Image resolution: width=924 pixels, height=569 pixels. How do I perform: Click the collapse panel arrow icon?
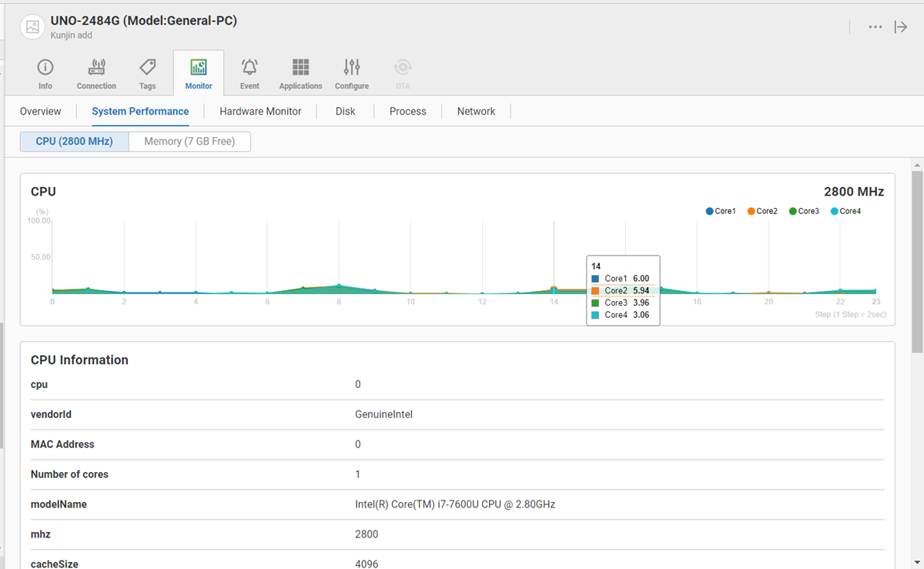(x=900, y=27)
